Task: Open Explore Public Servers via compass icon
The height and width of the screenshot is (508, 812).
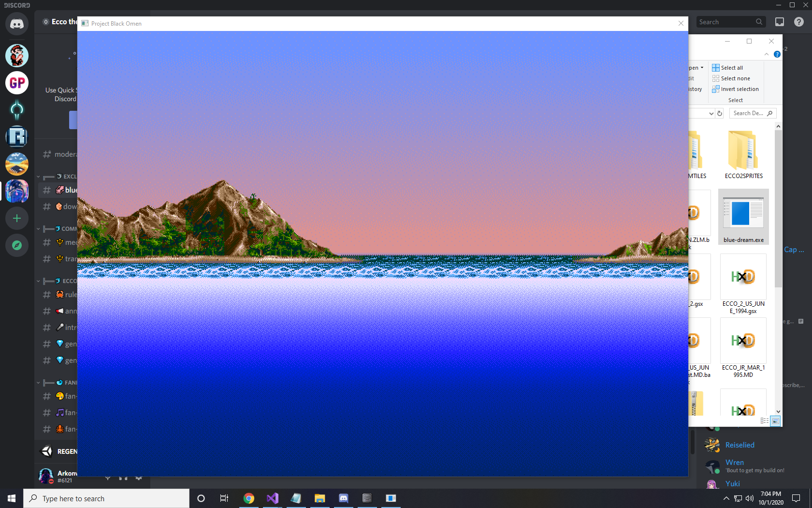Action: tap(17, 245)
